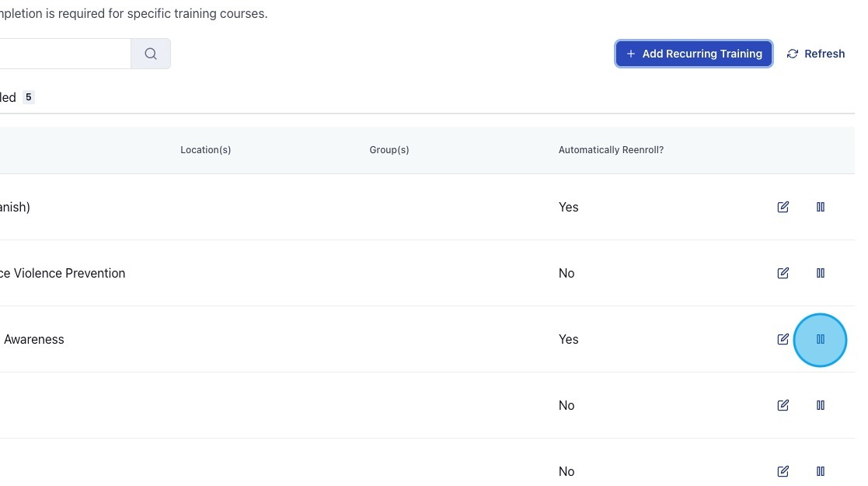
Task: Refresh the recurring training list
Action: [x=815, y=54]
